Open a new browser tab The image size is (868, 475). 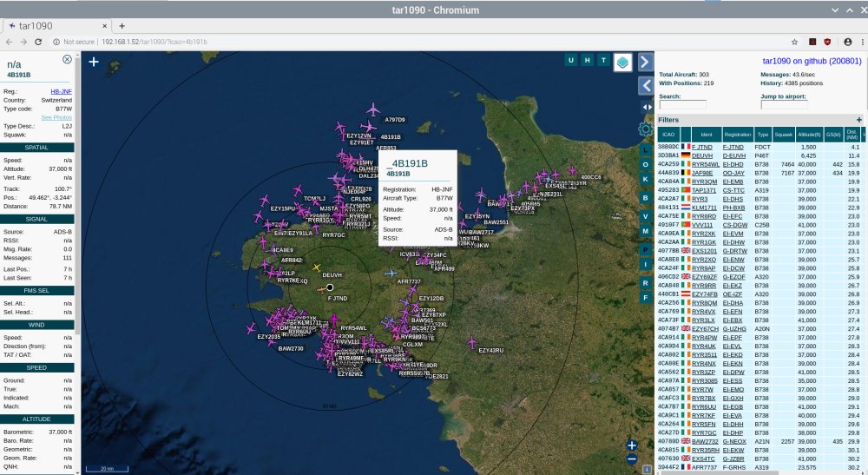tap(122, 25)
